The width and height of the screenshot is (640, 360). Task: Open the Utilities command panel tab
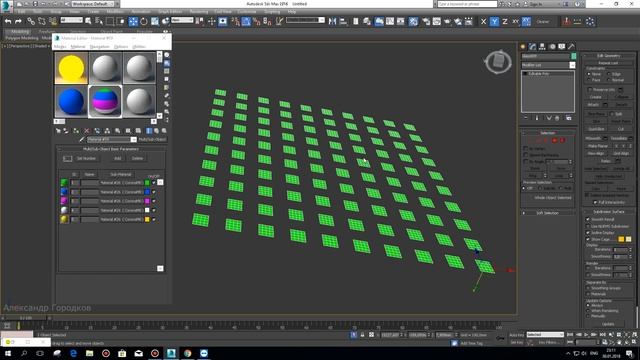tap(571, 46)
